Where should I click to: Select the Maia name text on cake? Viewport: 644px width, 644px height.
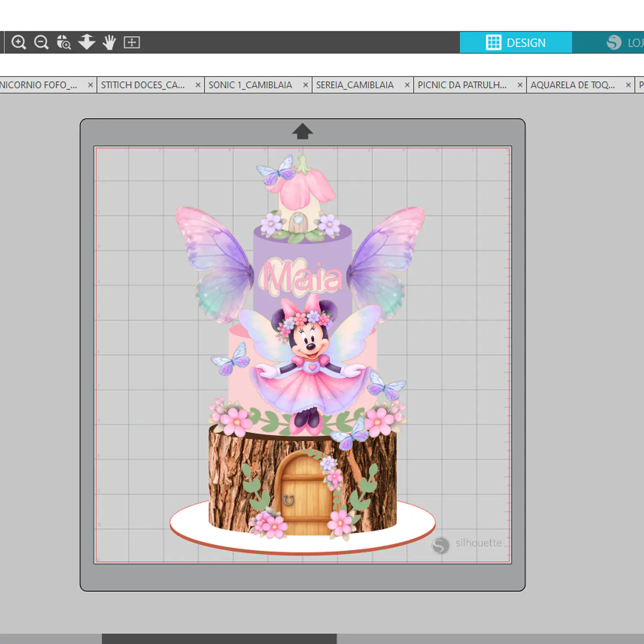click(302, 277)
